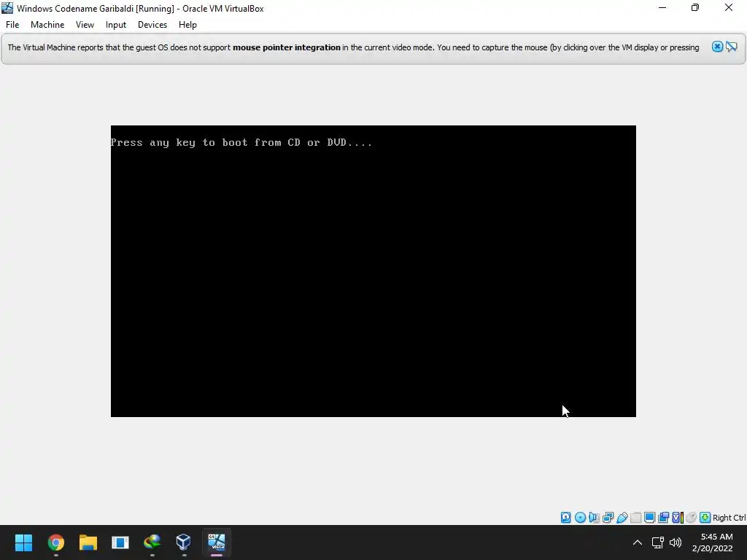
Task: Open Google Chrome from the taskbar
Action: pos(55,542)
